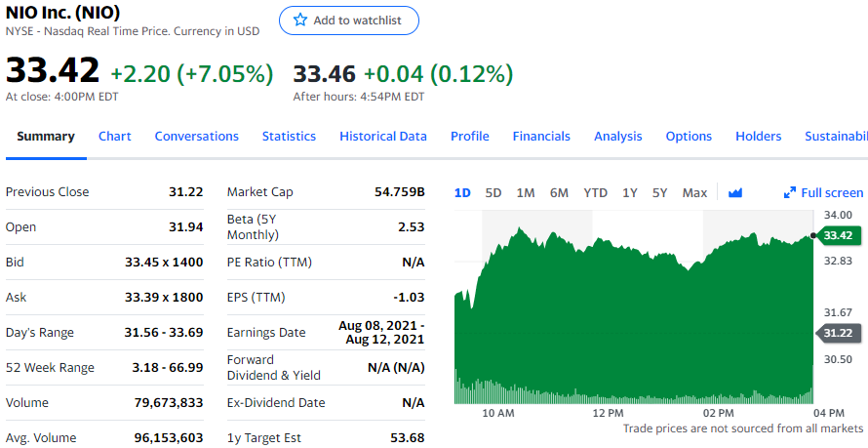Go to the Conversations tab

coord(196,137)
